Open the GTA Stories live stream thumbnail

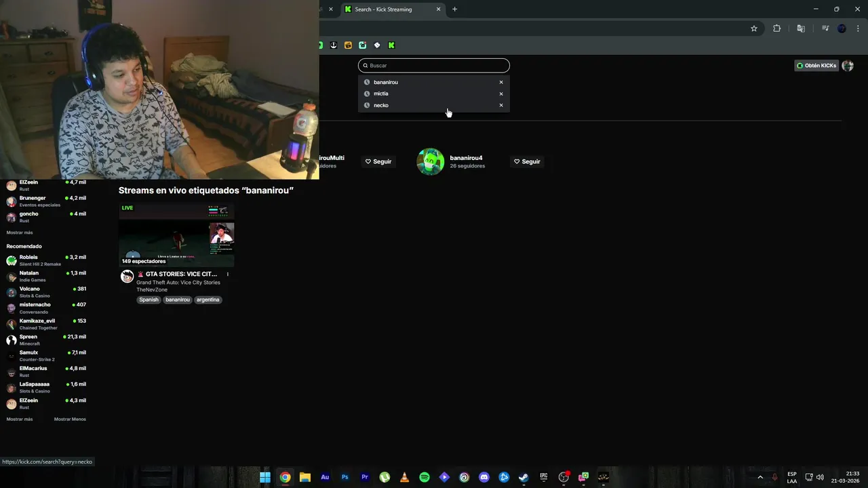click(176, 235)
